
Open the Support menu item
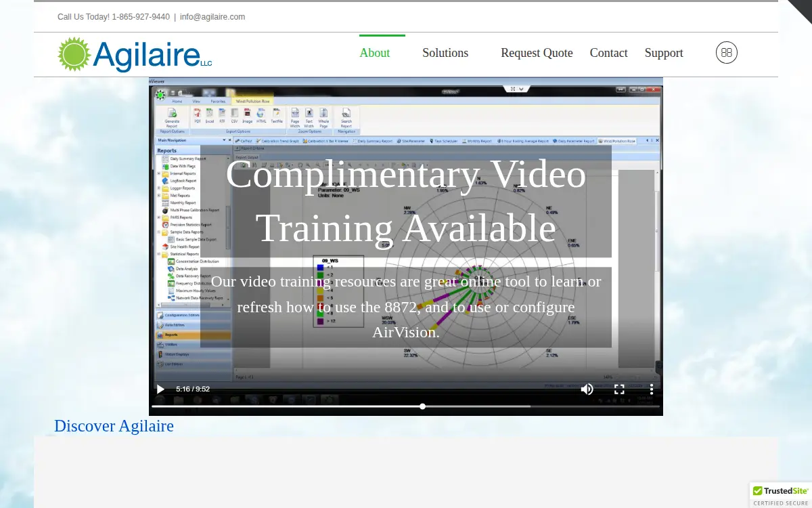click(x=664, y=53)
